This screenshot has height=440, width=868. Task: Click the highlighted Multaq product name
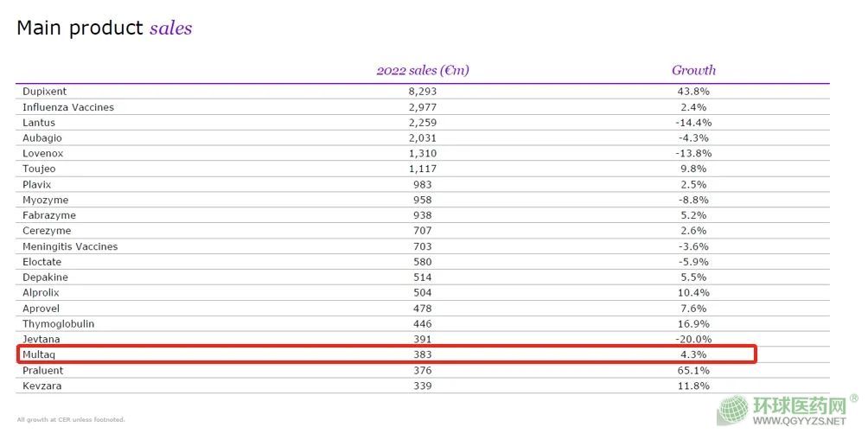39,354
